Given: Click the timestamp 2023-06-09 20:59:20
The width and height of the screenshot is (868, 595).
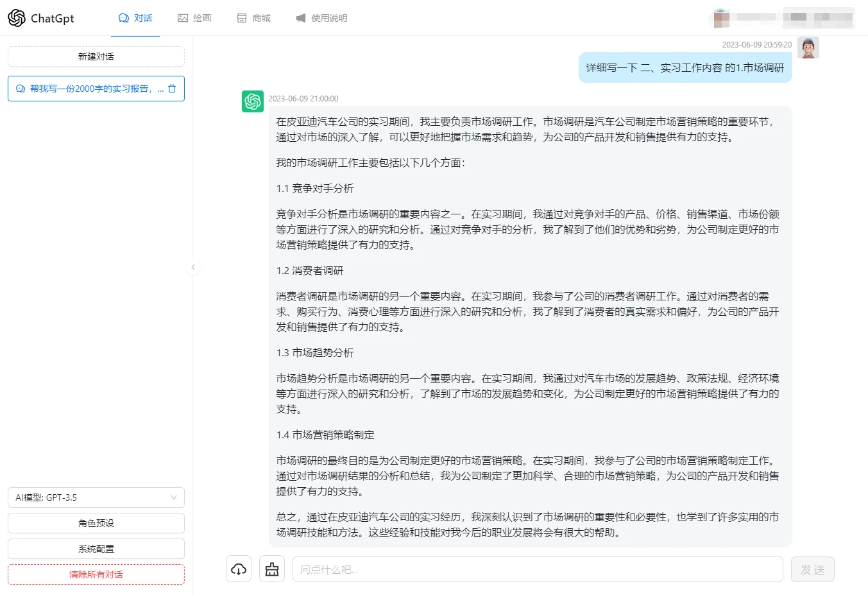Looking at the screenshot, I should click(x=757, y=45).
